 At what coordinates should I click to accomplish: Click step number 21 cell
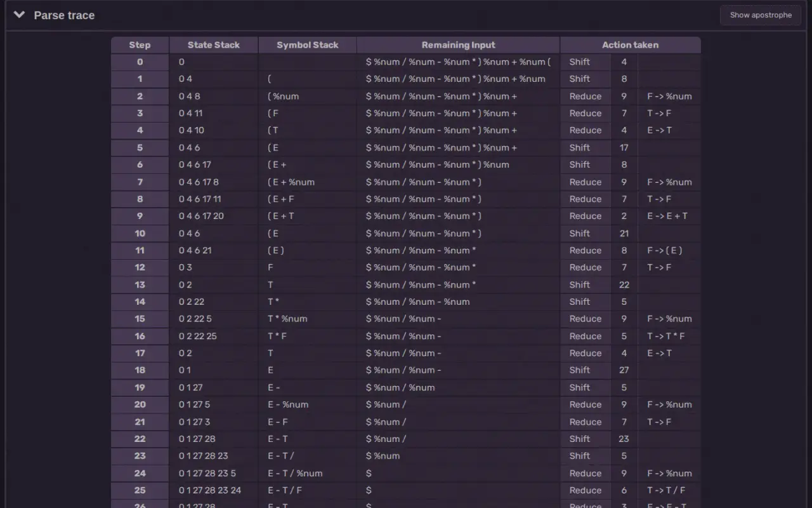click(x=140, y=422)
